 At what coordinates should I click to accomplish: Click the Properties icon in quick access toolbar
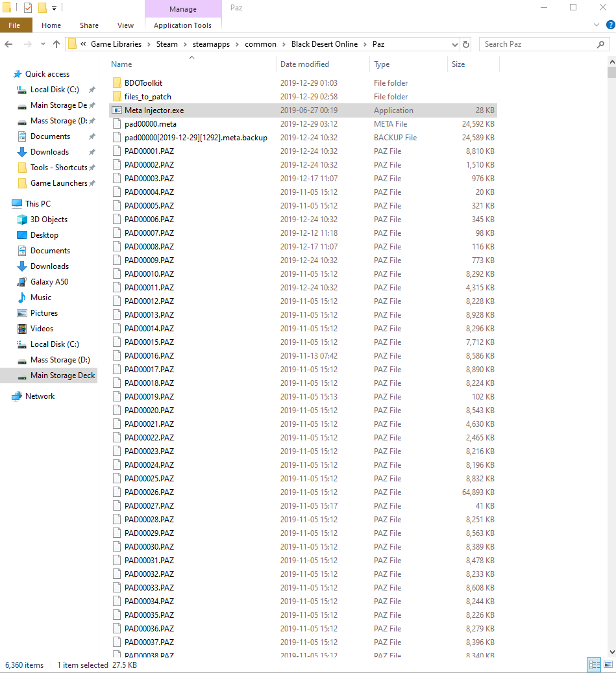click(x=28, y=8)
